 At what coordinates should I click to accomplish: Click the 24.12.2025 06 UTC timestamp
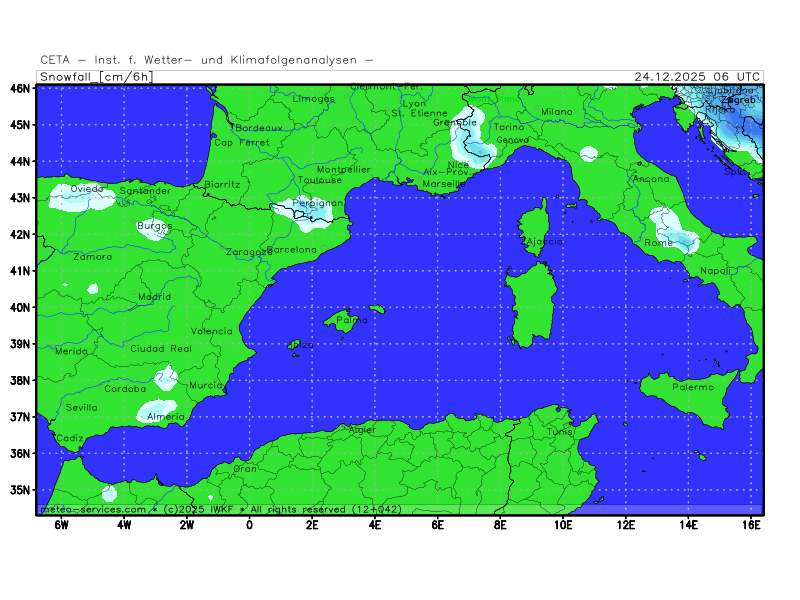click(697, 76)
